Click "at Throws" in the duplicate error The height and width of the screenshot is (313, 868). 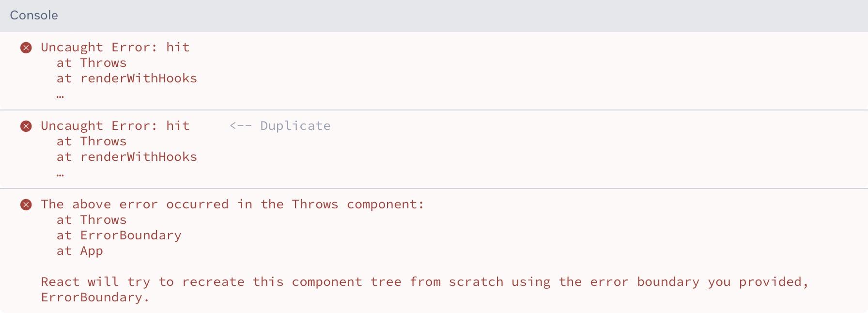pos(92,141)
